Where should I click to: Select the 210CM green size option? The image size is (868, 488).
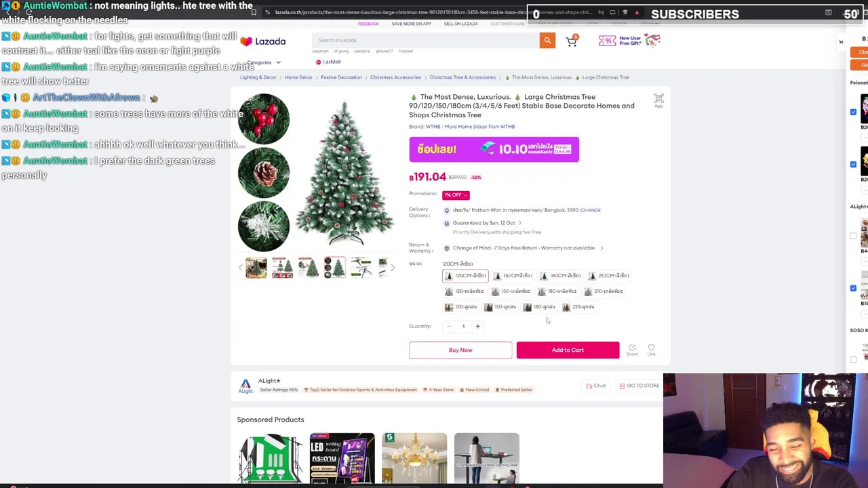pos(609,276)
